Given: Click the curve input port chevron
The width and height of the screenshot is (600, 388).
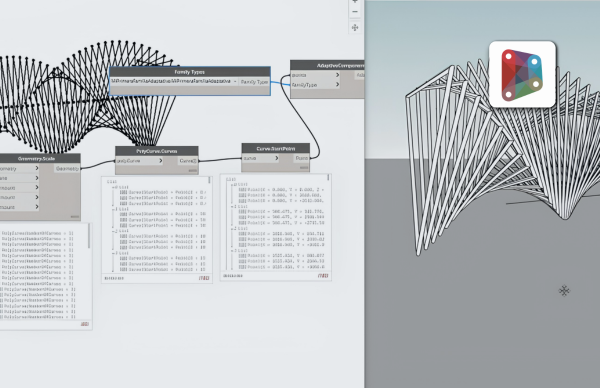Looking at the screenshot, I should (x=277, y=158).
